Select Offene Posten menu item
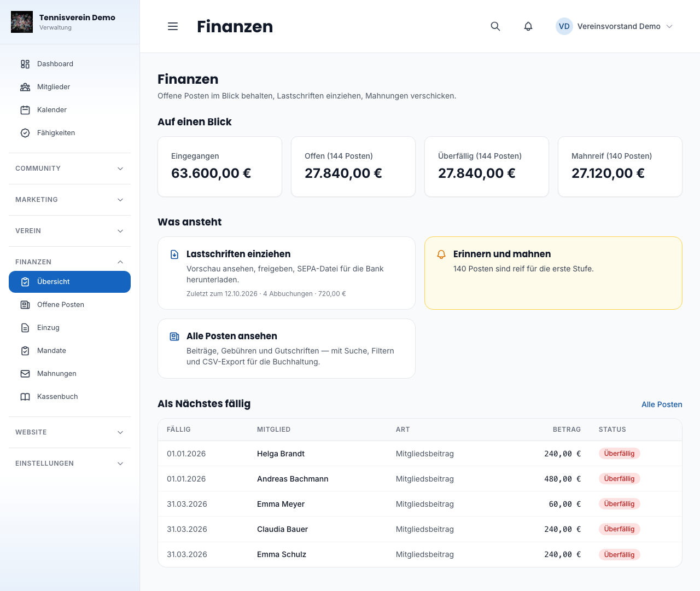Screen dimensions: 700x591 (x=69, y=305)
